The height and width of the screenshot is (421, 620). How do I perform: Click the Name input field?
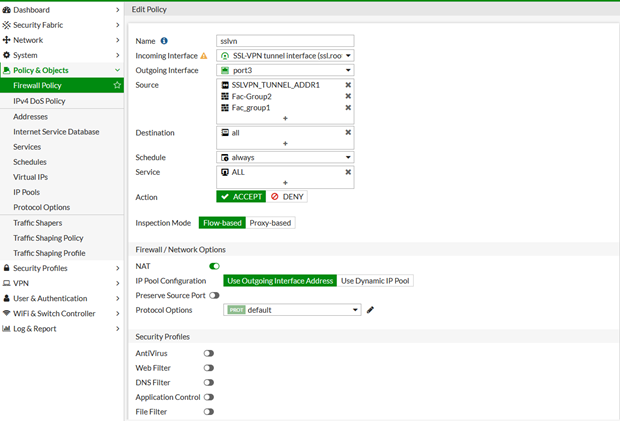point(285,41)
